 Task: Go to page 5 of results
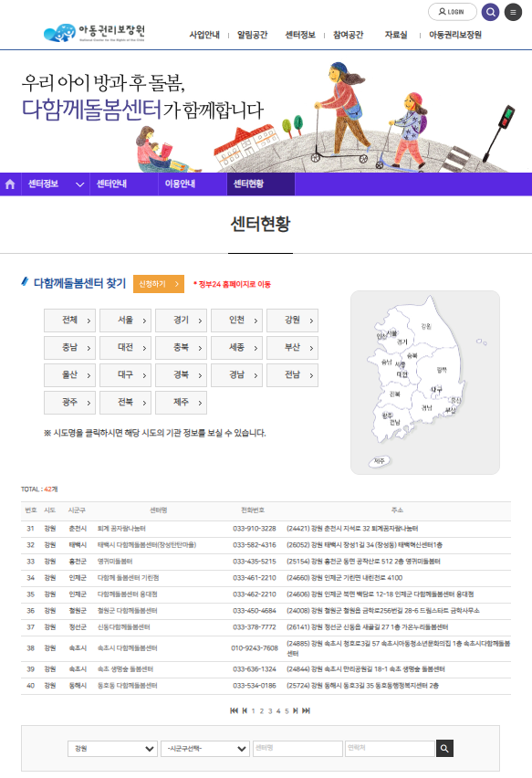287,711
